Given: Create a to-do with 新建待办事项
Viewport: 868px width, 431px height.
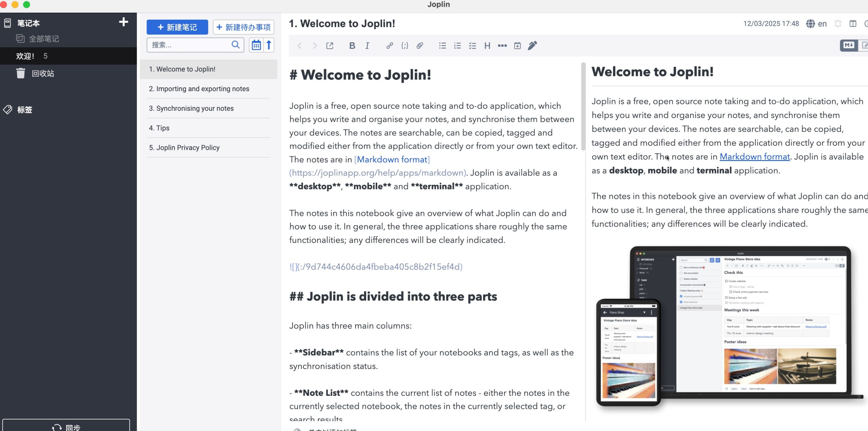Looking at the screenshot, I should click(x=243, y=27).
